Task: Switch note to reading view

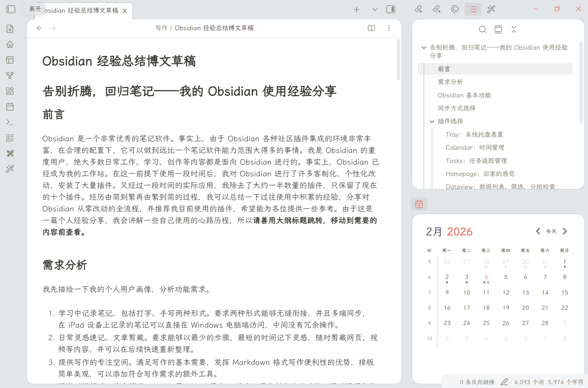Action: point(371,28)
